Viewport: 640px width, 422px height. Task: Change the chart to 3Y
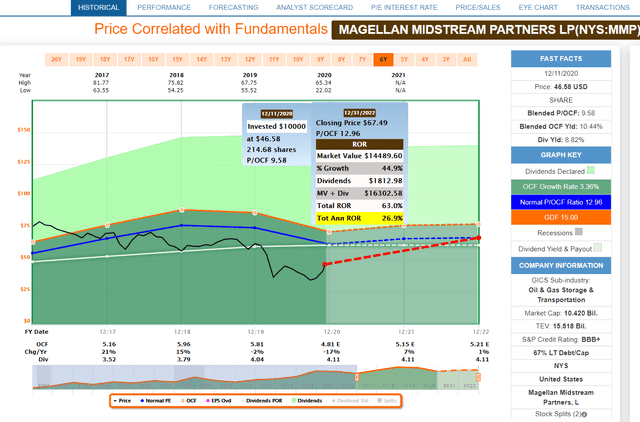tap(446, 60)
